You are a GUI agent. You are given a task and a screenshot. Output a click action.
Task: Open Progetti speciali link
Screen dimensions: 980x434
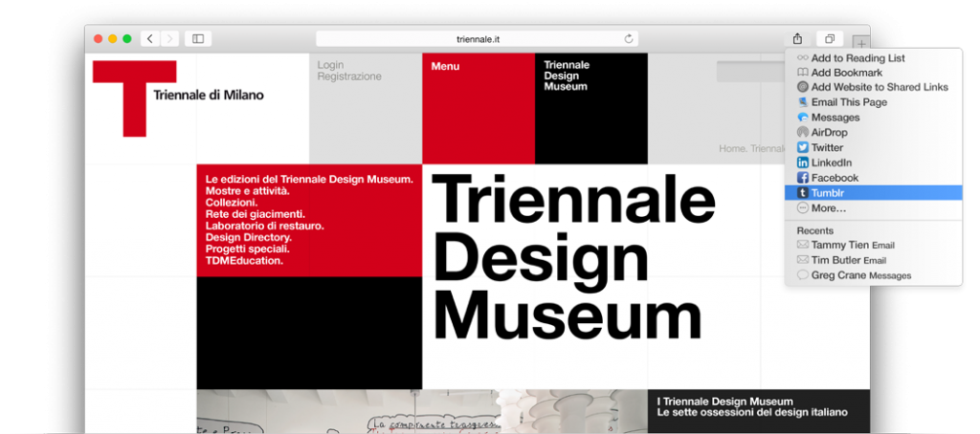248,249
